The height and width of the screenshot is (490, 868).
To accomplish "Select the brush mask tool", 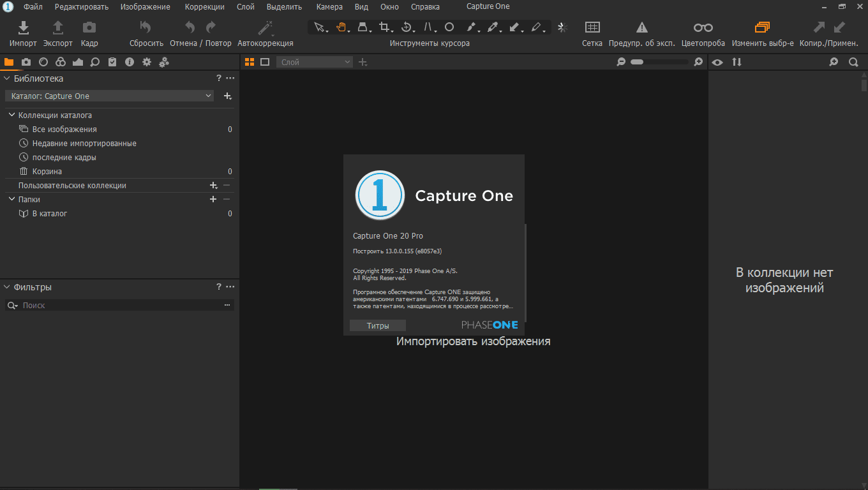I will pos(472,27).
